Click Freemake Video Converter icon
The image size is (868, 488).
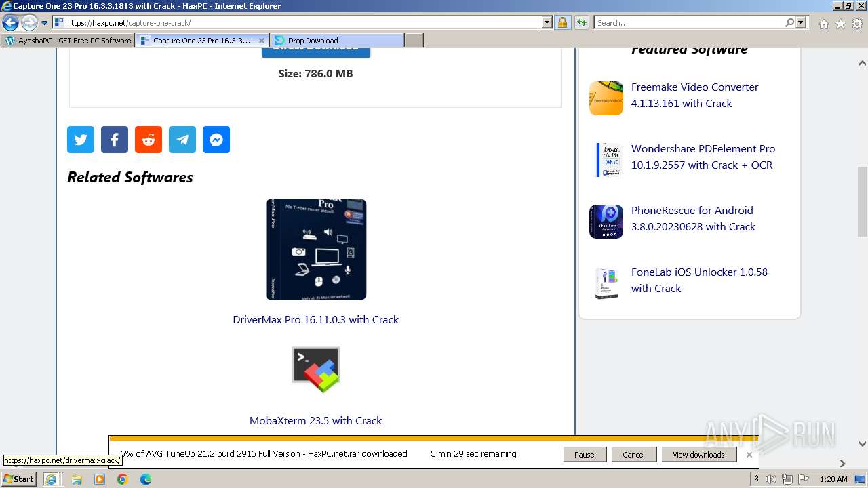(606, 98)
